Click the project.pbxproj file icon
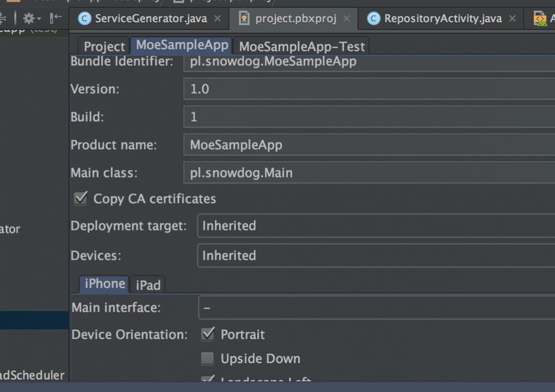This screenshot has width=555, height=392. coord(244,18)
